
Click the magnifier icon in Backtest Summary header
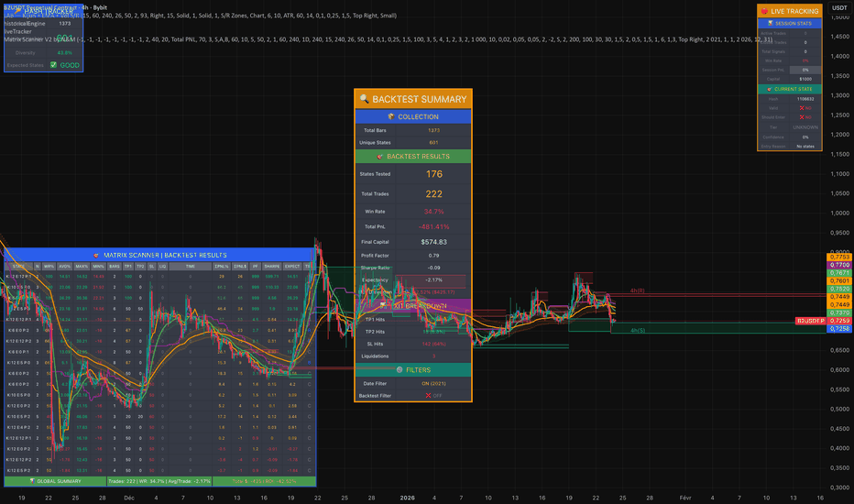[x=364, y=99]
